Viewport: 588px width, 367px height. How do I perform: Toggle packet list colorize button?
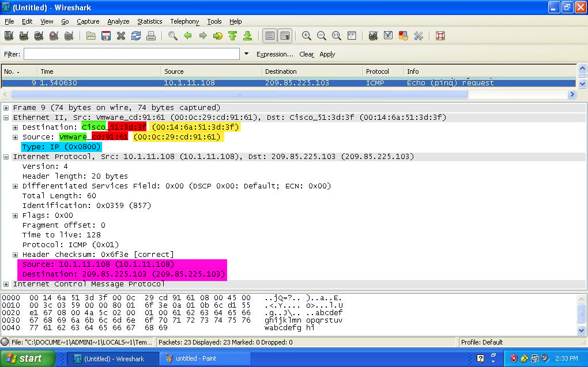point(270,36)
